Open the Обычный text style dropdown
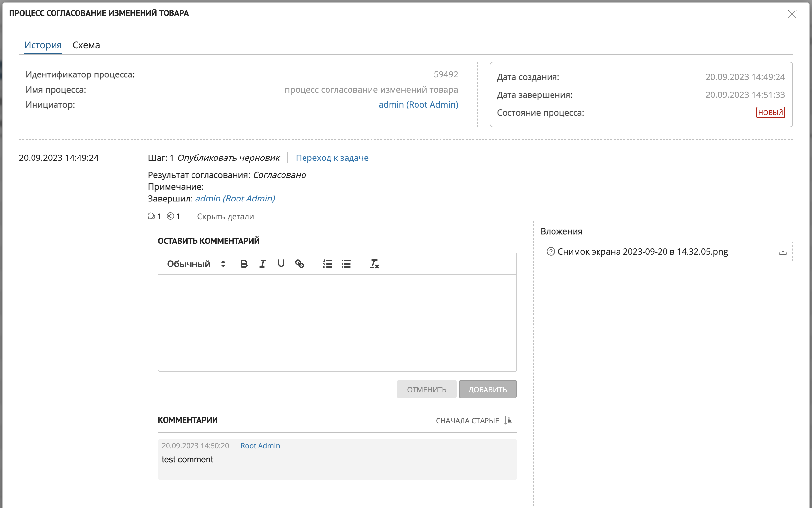The height and width of the screenshot is (508, 812). coord(196,264)
